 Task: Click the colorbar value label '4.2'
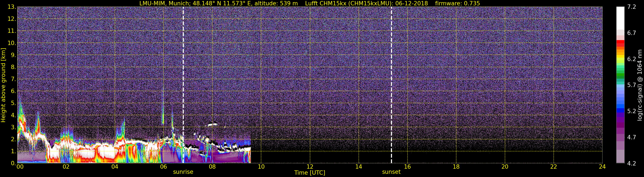[x=632, y=163]
